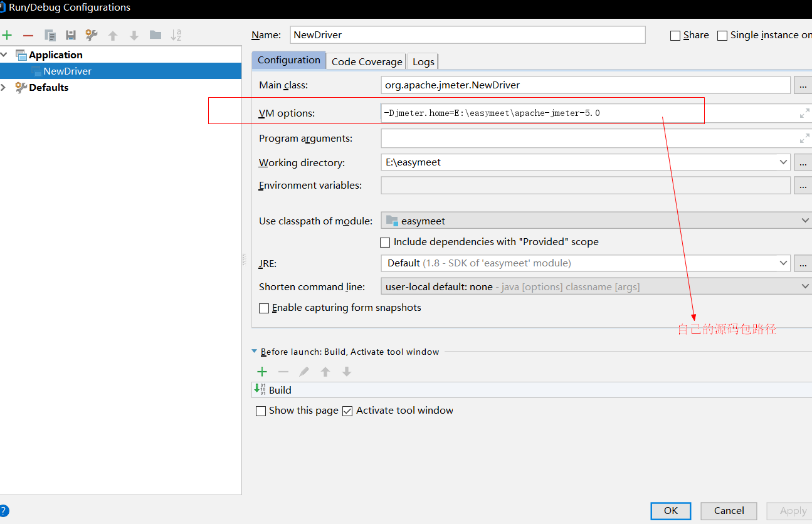Expand the Defaults tree node

4,87
